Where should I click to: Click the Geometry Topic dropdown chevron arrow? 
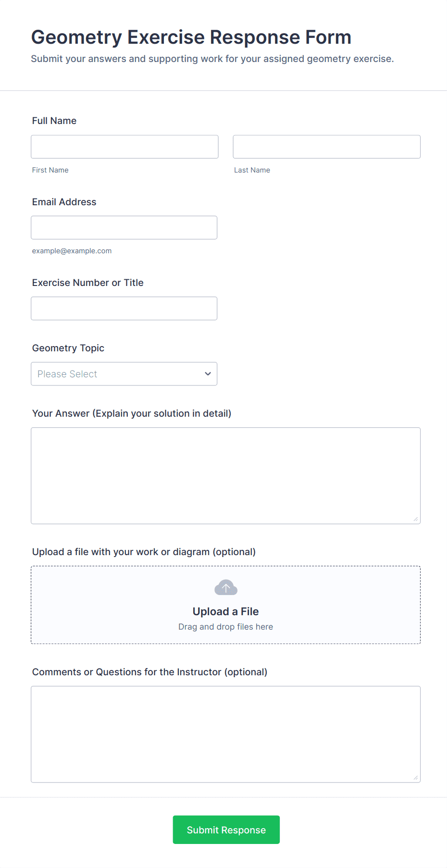[x=208, y=374]
